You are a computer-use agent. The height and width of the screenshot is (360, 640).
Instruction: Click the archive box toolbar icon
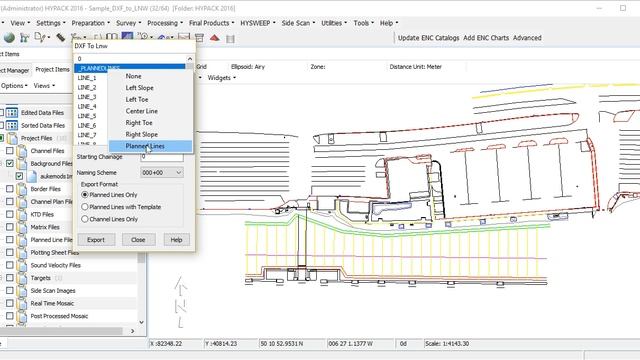(199, 38)
